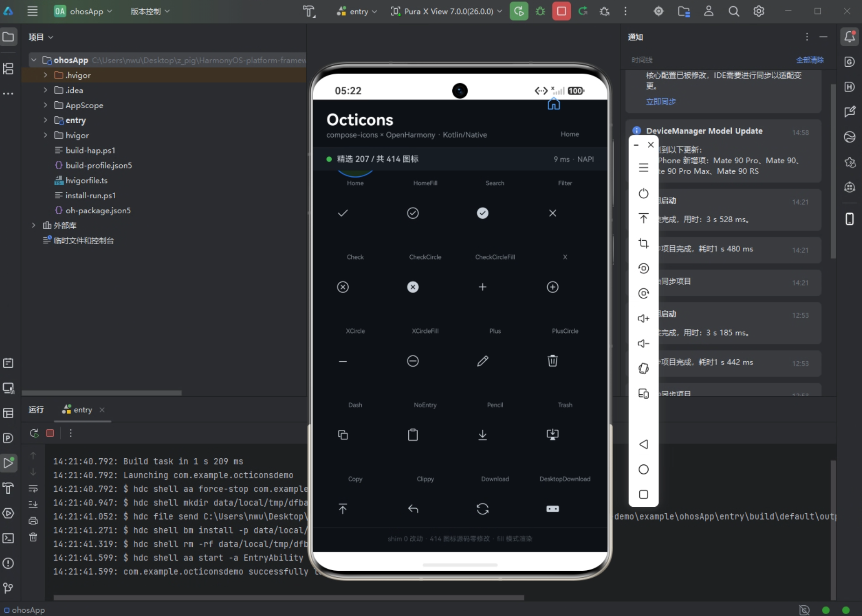Expand the AppScope folder
Image resolution: width=862 pixels, height=616 pixels.
click(45, 105)
